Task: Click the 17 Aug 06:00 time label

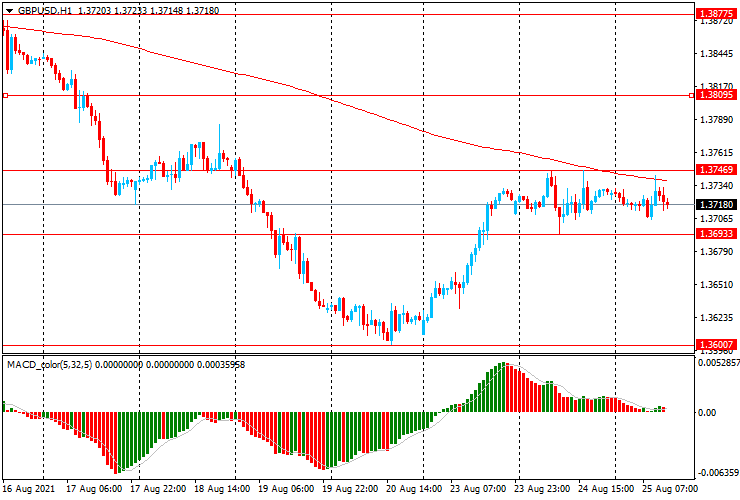Action: (94, 488)
